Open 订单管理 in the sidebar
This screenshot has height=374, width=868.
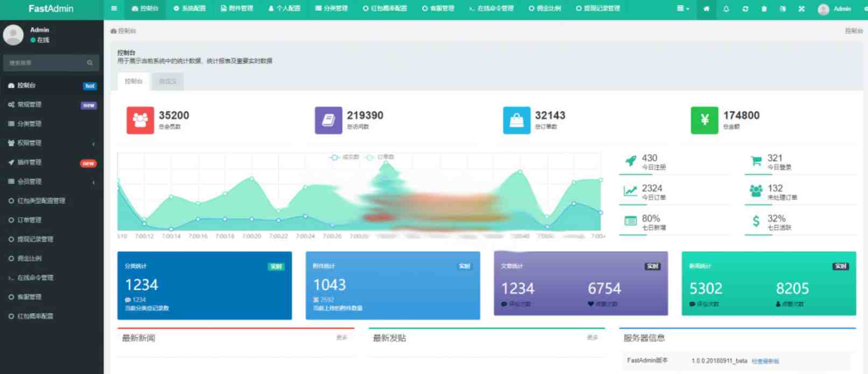point(29,220)
